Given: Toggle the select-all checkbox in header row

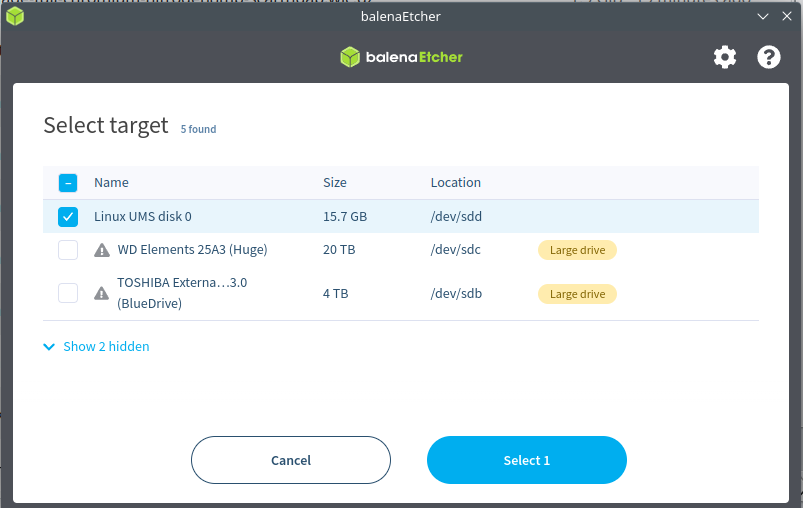Looking at the screenshot, I should pyautogui.click(x=68, y=183).
